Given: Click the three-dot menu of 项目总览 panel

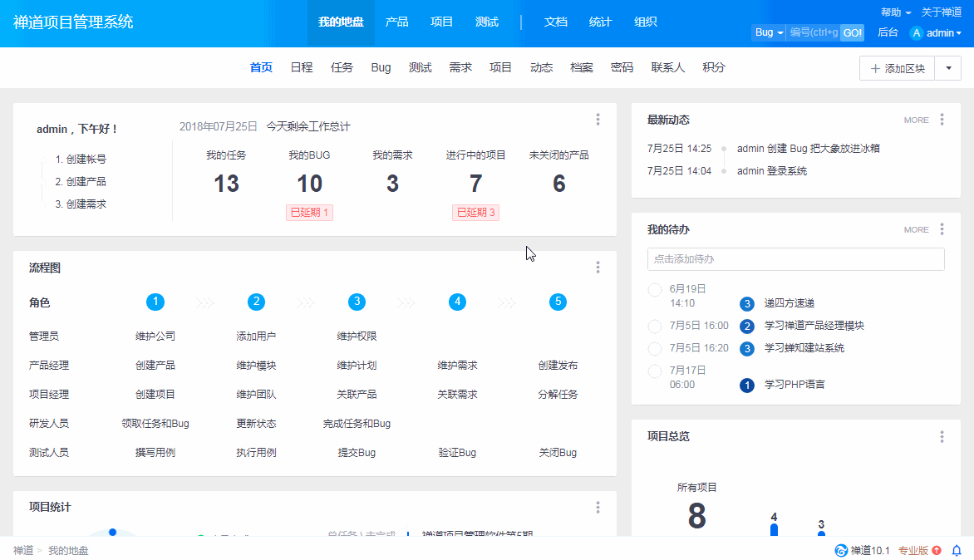Looking at the screenshot, I should [x=942, y=437].
